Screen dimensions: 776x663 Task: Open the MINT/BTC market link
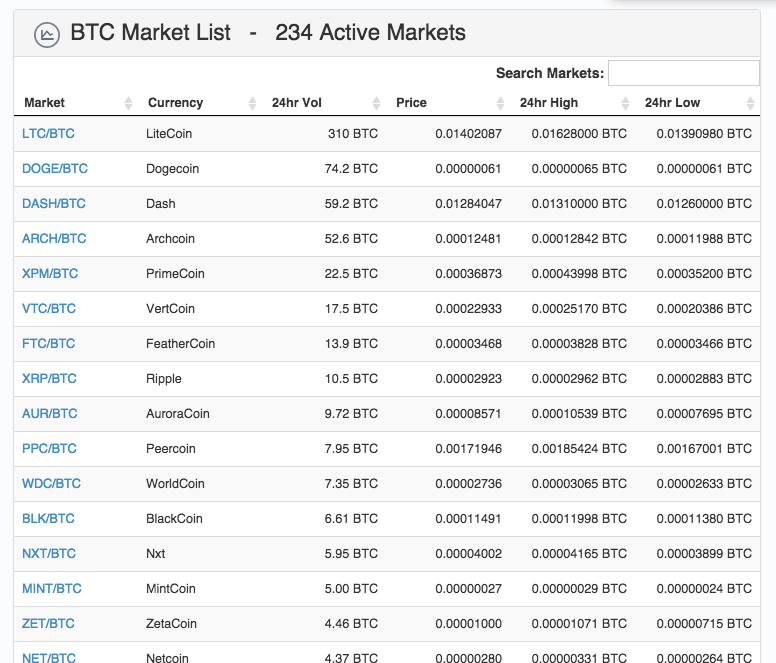(x=51, y=589)
